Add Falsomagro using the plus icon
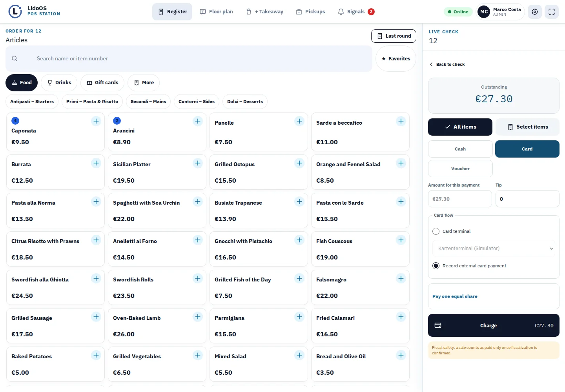Image resolution: width=565 pixels, height=392 pixels. point(401,278)
